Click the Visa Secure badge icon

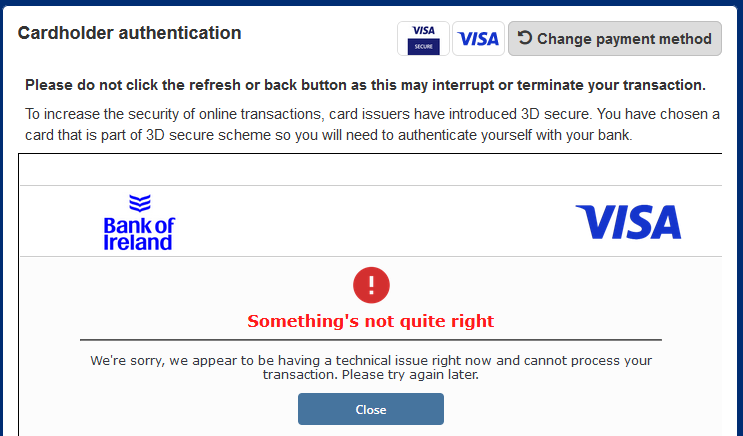(x=423, y=39)
